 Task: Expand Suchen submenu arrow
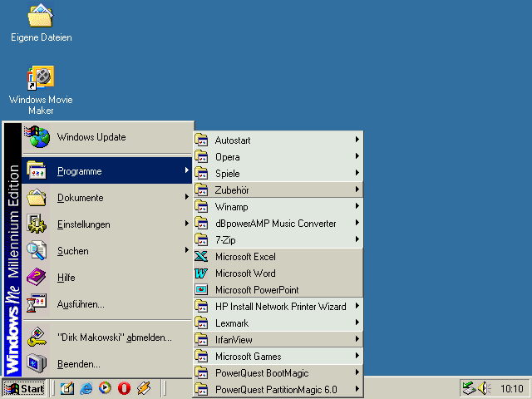[x=186, y=250]
